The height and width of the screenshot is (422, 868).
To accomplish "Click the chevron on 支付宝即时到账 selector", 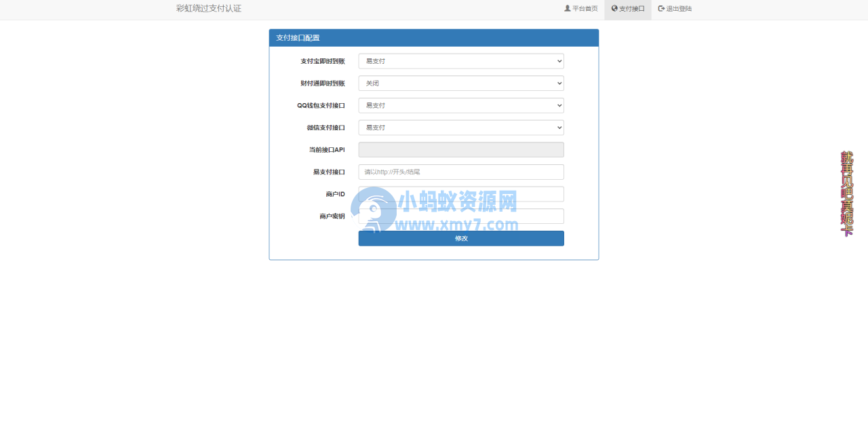I will (x=559, y=61).
